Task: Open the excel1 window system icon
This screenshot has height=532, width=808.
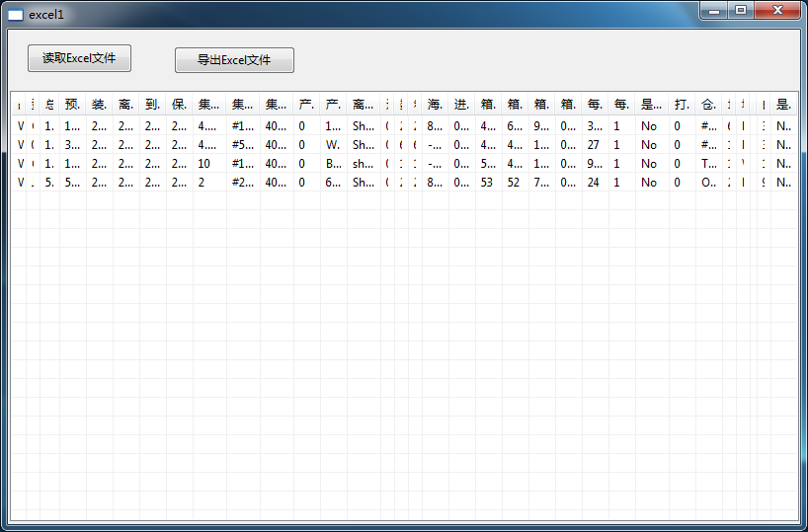Action: [x=16, y=15]
